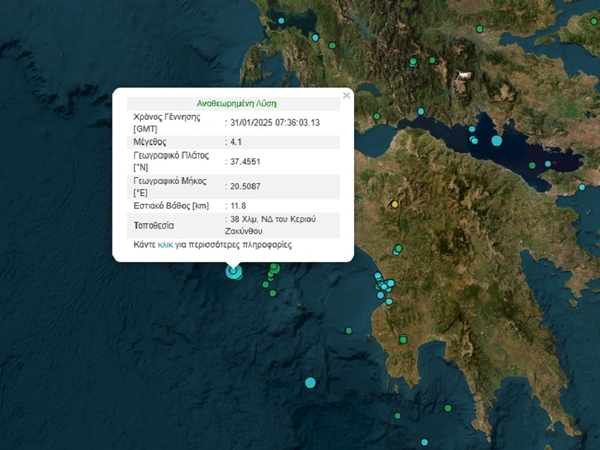Image resolution: width=600 pixels, height=450 pixels.
Task: Select the green marker cluster right of the selected epicenter
Action: (273, 269)
